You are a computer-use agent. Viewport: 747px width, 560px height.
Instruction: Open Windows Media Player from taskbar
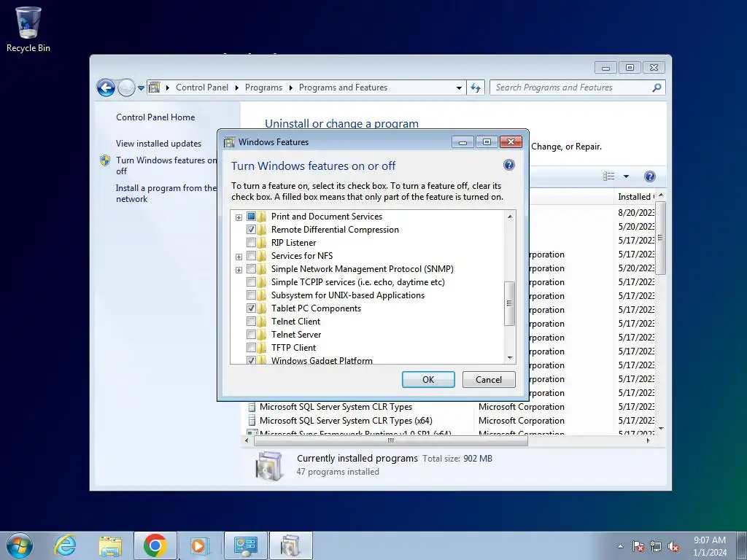(x=198, y=545)
